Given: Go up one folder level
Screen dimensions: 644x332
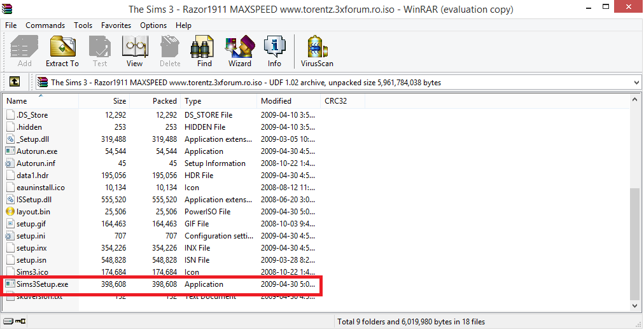Looking at the screenshot, I should [x=15, y=82].
